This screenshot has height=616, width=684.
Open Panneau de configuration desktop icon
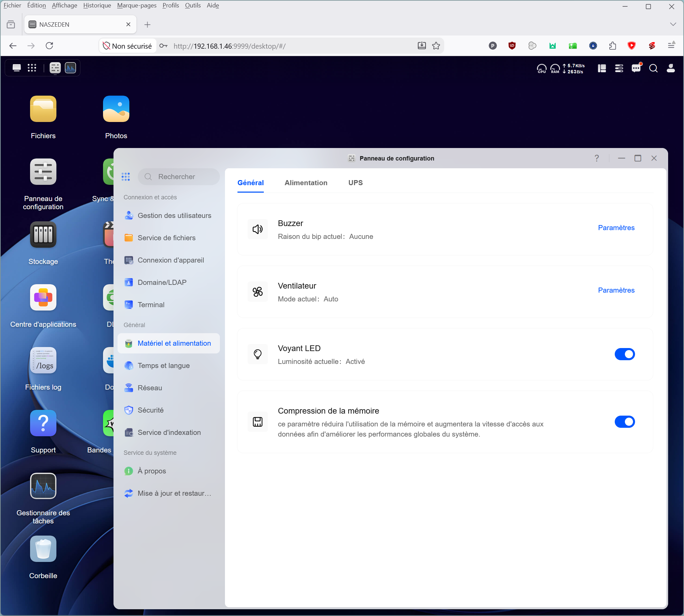click(43, 172)
